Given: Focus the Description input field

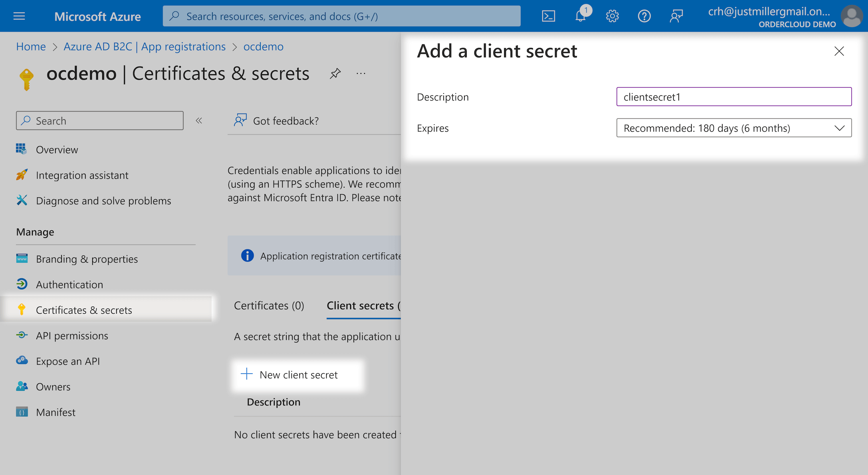Looking at the screenshot, I should tap(734, 97).
